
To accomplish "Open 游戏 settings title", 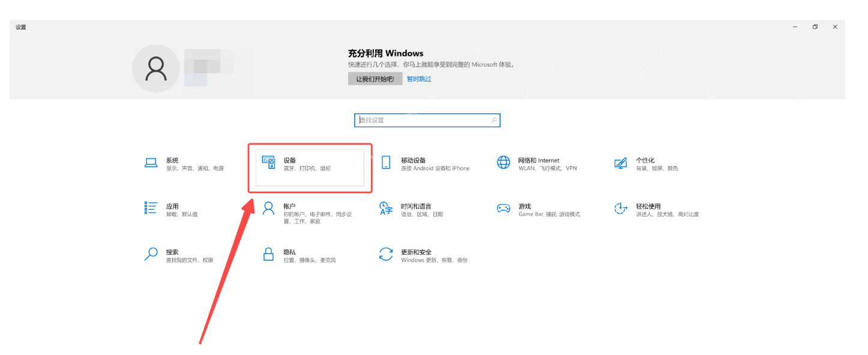I will pyautogui.click(x=525, y=206).
